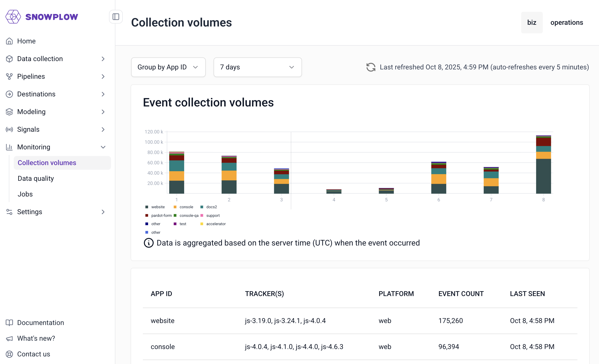Collapse sidebar with panel toggle icon
The height and width of the screenshot is (364, 599).
[116, 17]
